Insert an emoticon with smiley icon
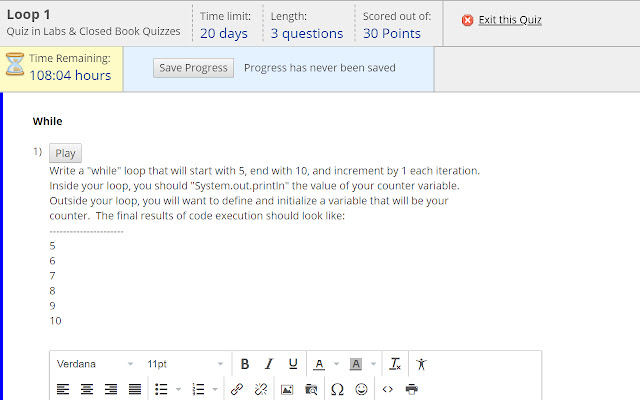Screen dimensions: 640x400 pyautogui.click(x=361, y=389)
